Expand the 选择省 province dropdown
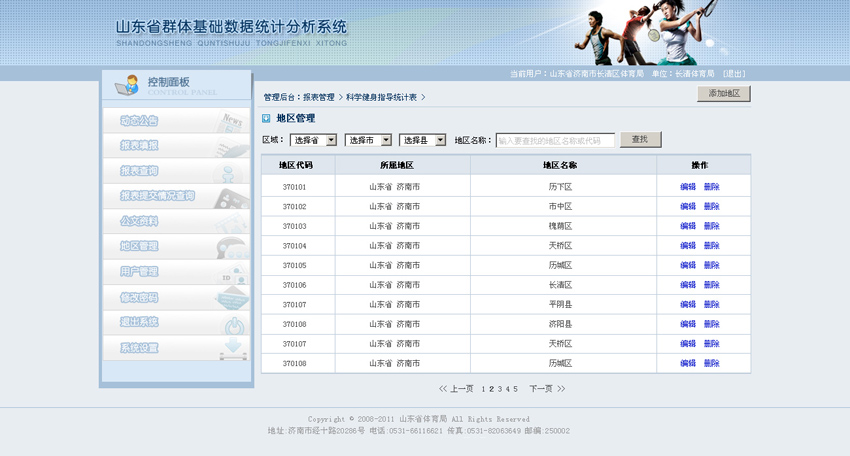The image size is (850, 456). pyautogui.click(x=313, y=140)
